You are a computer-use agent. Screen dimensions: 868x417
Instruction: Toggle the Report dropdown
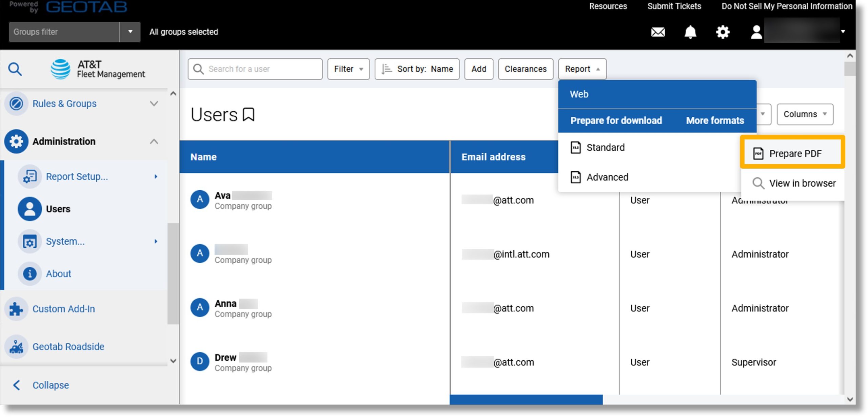(x=582, y=69)
